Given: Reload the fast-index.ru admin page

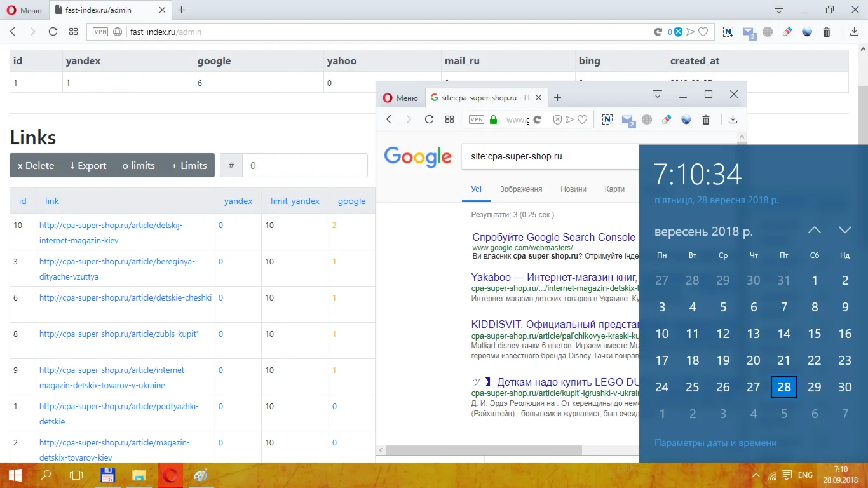Looking at the screenshot, I should (53, 32).
